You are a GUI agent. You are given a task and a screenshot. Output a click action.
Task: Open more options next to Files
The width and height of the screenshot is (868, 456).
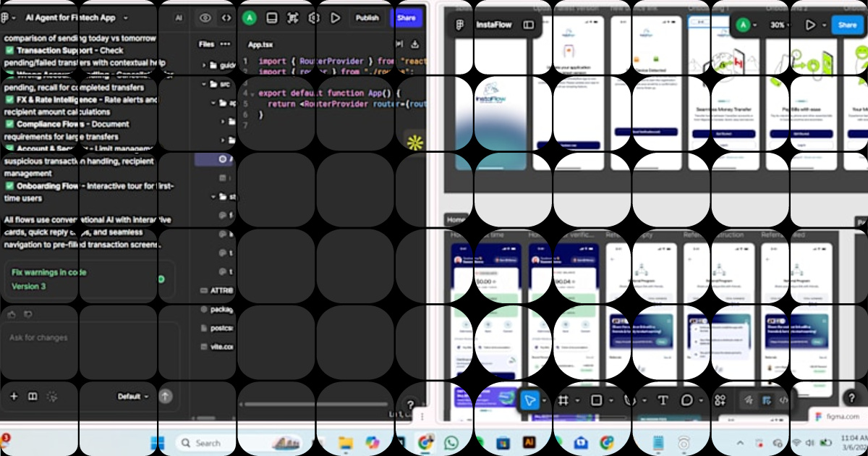pyautogui.click(x=226, y=44)
